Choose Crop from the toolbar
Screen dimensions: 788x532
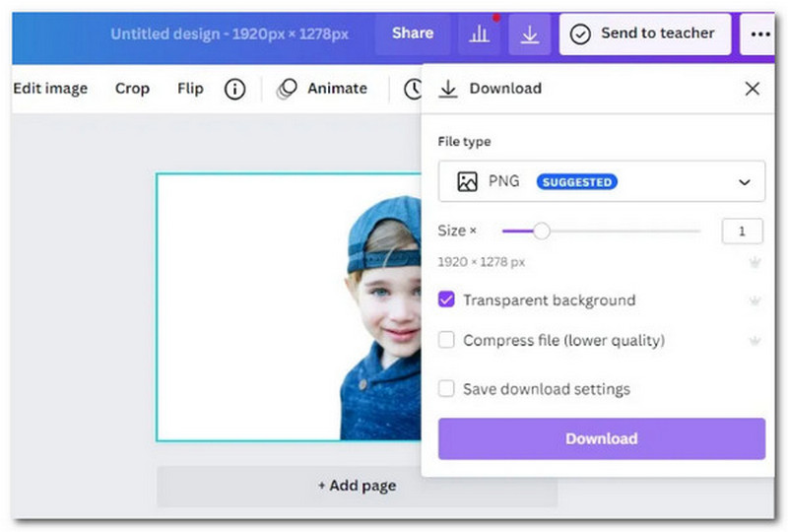(132, 89)
